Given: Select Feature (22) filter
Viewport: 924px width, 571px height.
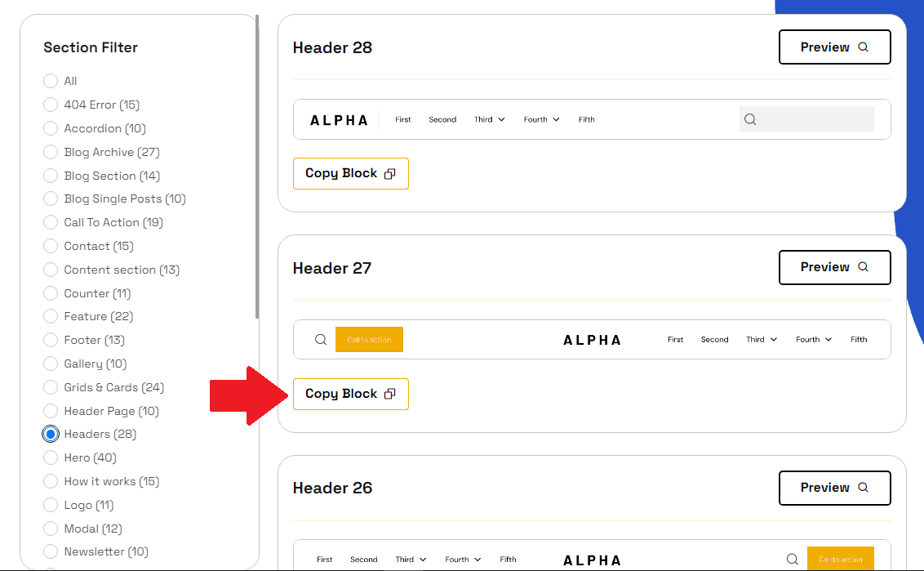Looking at the screenshot, I should pyautogui.click(x=51, y=316).
